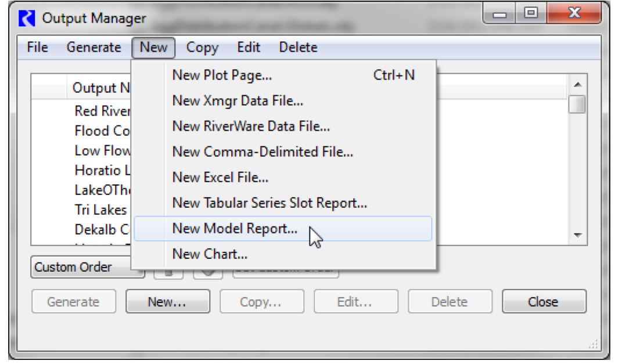Click the scroll up arrow of the output list

pyautogui.click(x=577, y=85)
